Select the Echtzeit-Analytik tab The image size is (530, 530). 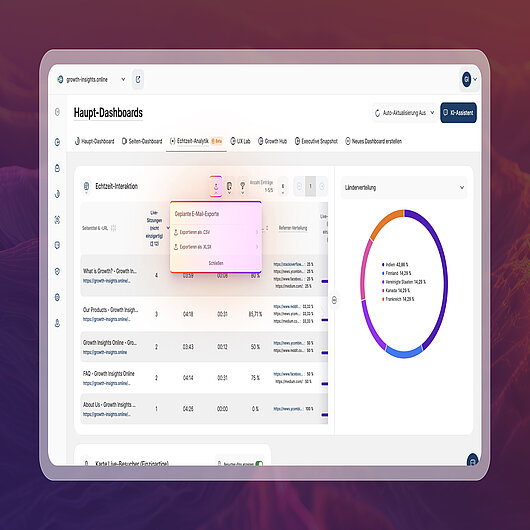(x=196, y=141)
